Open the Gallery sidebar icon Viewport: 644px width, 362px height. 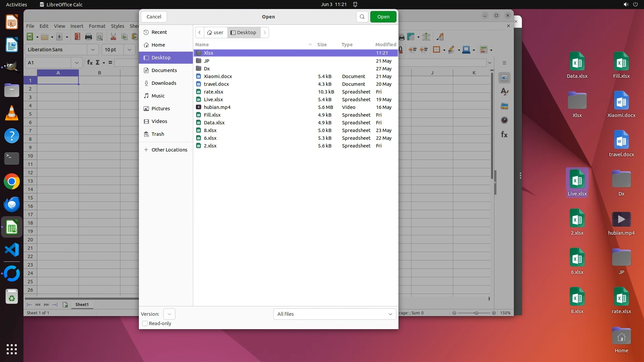click(x=504, y=106)
